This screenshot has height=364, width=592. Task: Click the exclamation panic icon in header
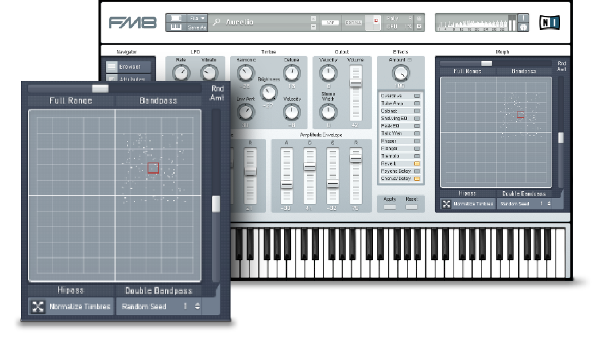(x=523, y=18)
